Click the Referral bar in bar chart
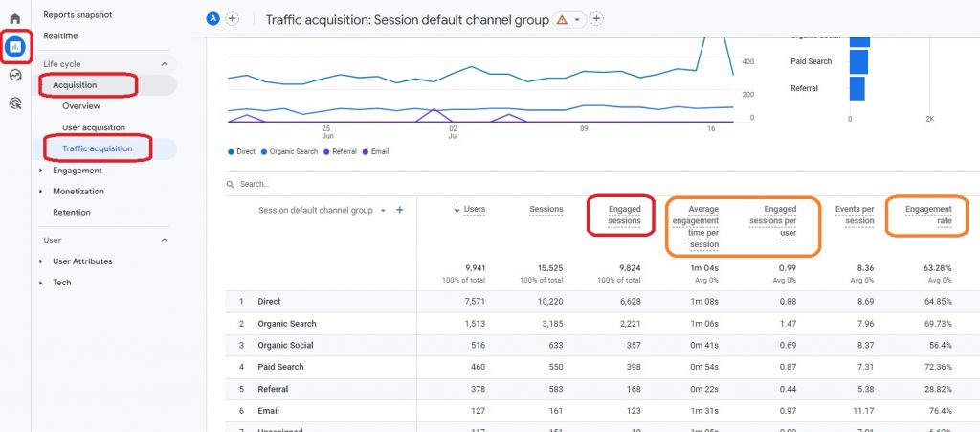This screenshot has height=432, width=980. tap(857, 88)
